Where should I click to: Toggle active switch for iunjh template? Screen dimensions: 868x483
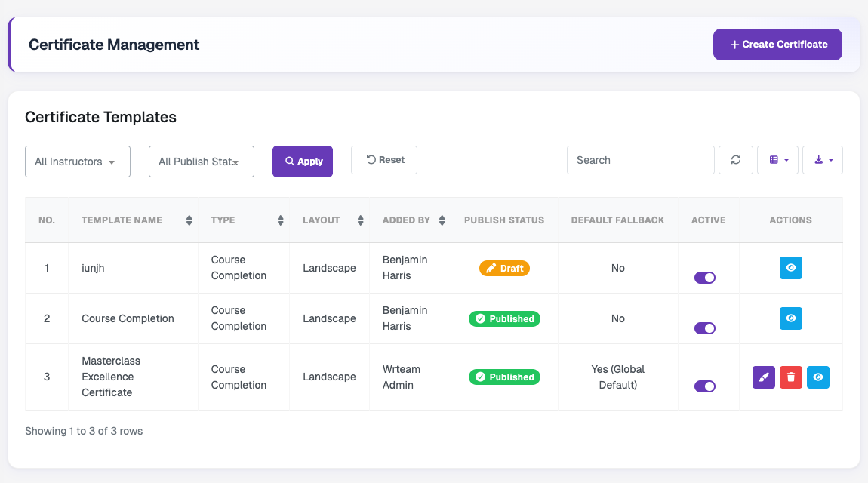[705, 278]
